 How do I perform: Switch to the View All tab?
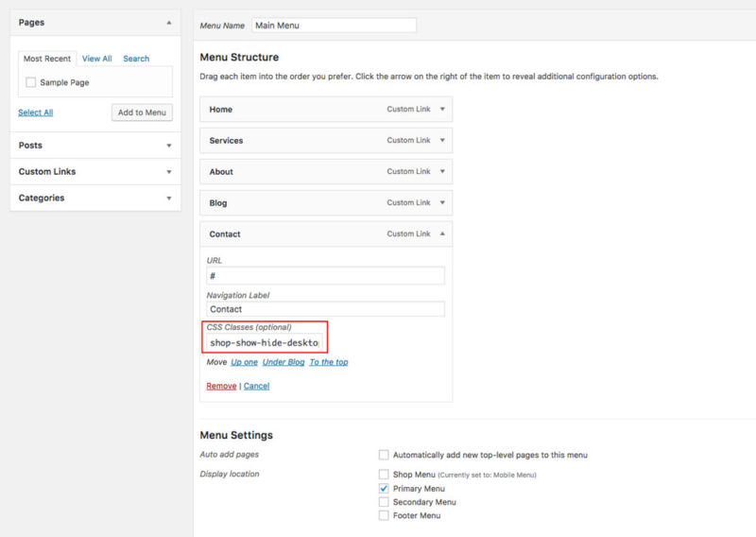click(96, 59)
